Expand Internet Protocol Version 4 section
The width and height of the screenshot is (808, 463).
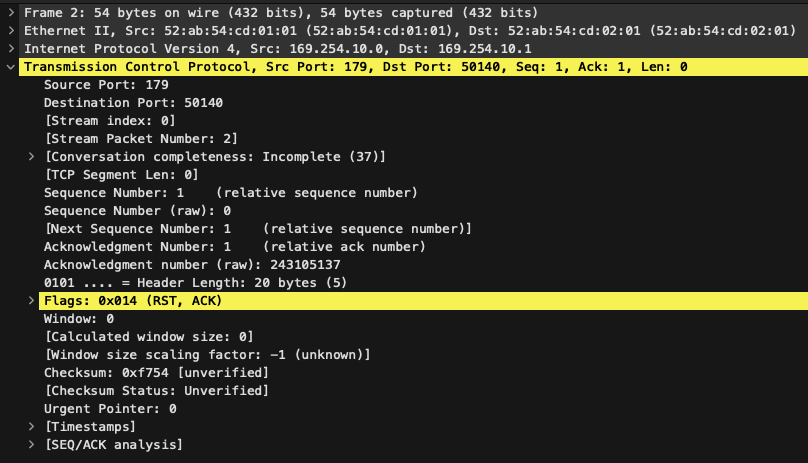11,48
